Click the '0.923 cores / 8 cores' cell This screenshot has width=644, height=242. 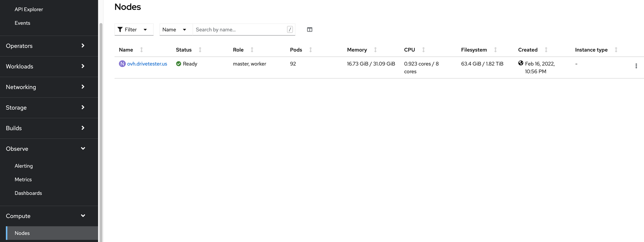(x=421, y=68)
